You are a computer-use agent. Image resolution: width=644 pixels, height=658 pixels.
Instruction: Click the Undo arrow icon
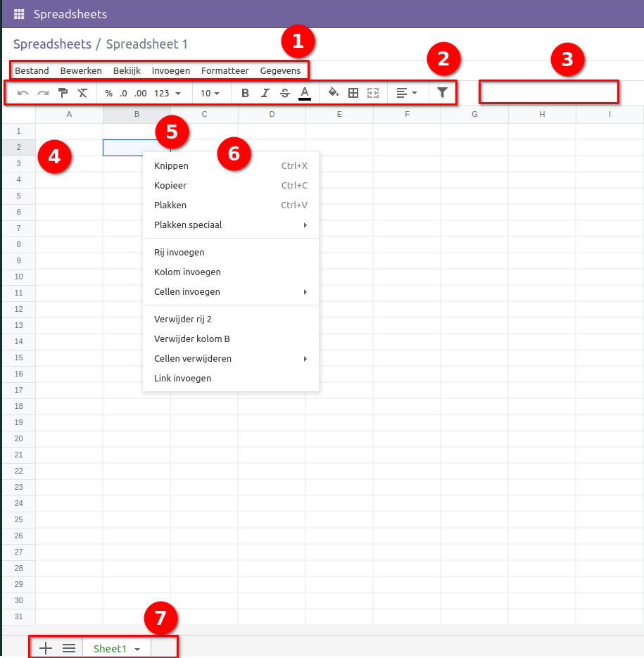[23, 92]
